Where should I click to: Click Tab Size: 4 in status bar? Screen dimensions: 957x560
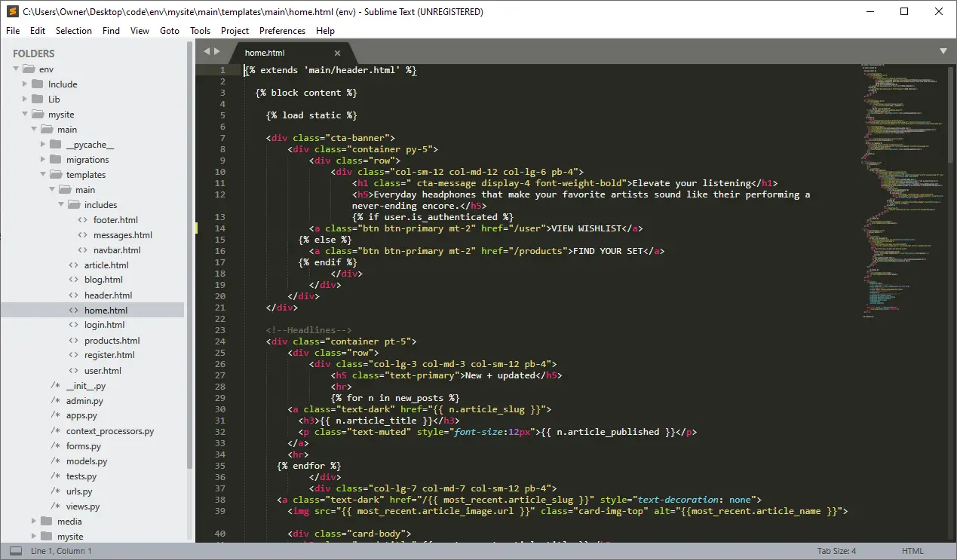coord(836,551)
